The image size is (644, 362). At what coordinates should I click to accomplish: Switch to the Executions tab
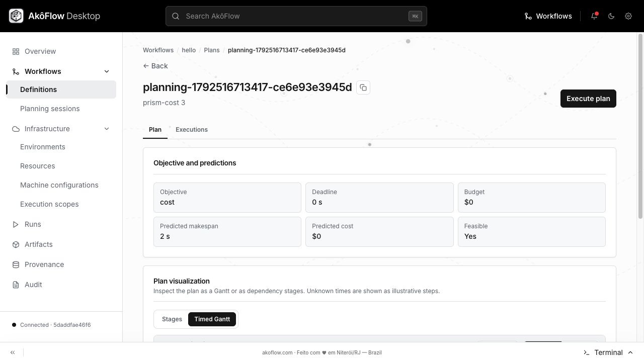point(192,130)
